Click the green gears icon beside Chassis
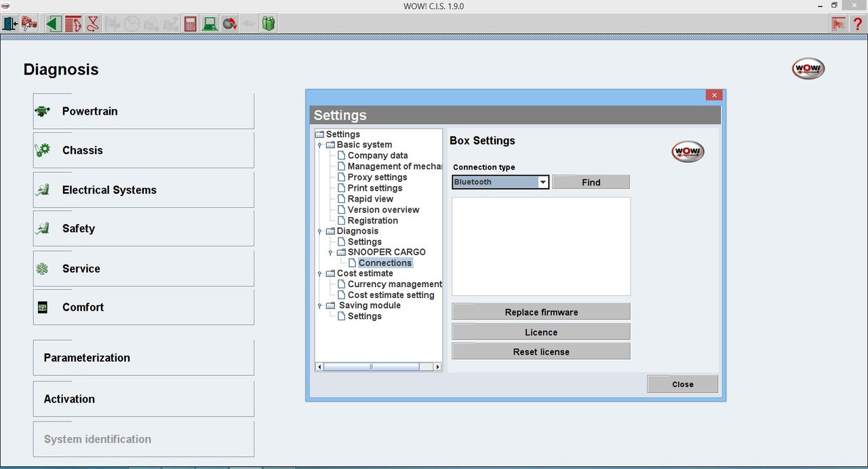This screenshot has height=469, width=868. click(x=43, y=150)
